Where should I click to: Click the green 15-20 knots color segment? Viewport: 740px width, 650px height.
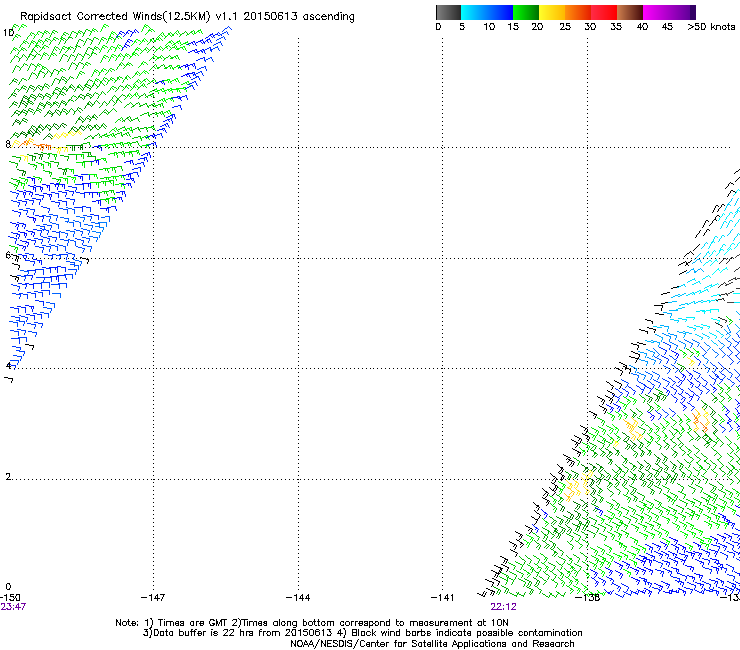[x=526, y=12]
